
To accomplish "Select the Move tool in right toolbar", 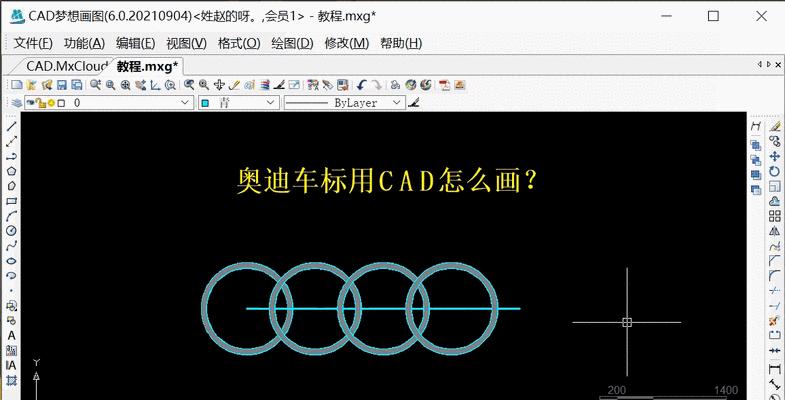I will click(x=774, y=157).
